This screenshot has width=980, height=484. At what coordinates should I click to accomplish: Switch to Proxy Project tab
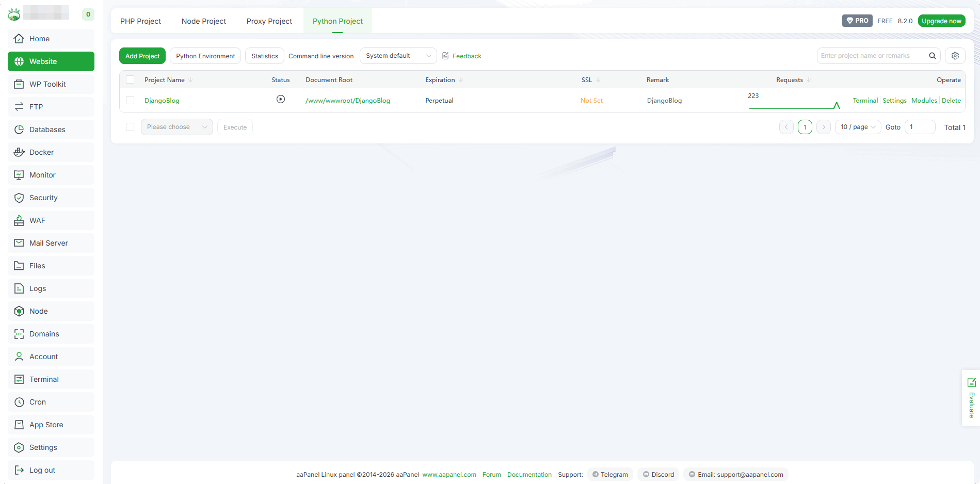click(x=269, y=21)
